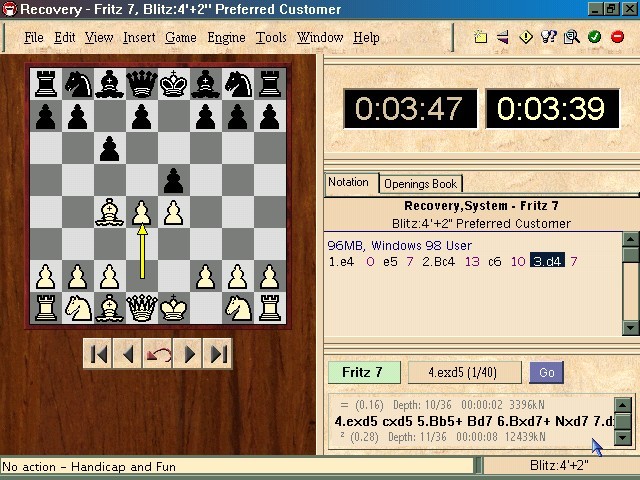Click the black pawn on c6
The width and height of the screenshot is (640, 480).
[x=109, y=148]
